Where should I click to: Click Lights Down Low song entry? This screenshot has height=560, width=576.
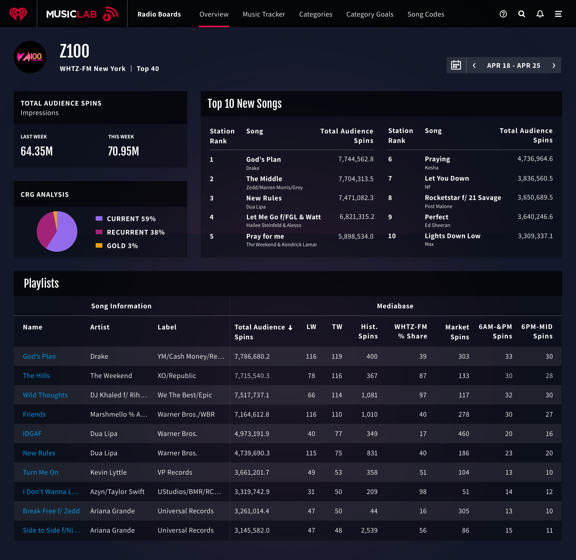tap(452, 236)
